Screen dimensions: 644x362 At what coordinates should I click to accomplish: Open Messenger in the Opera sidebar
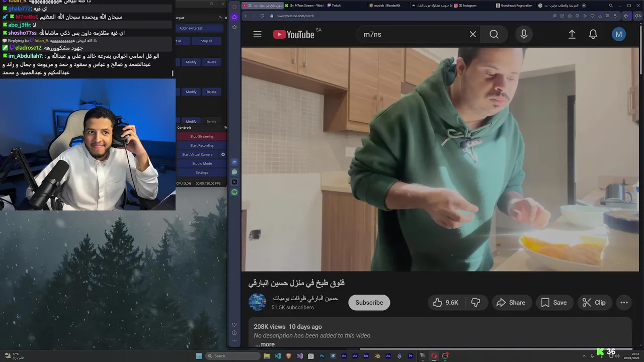[234, 162]
